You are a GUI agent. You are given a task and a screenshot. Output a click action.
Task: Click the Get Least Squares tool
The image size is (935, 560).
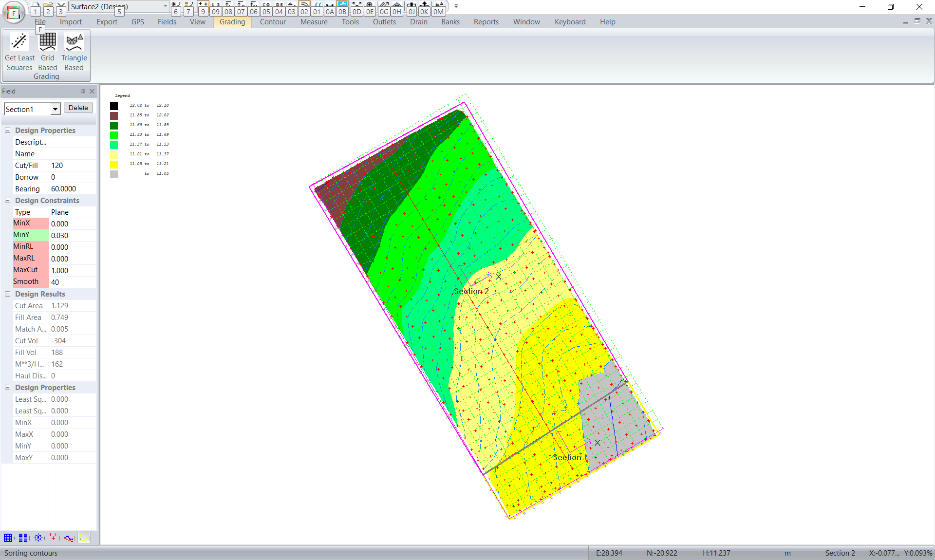coord(19,52)
